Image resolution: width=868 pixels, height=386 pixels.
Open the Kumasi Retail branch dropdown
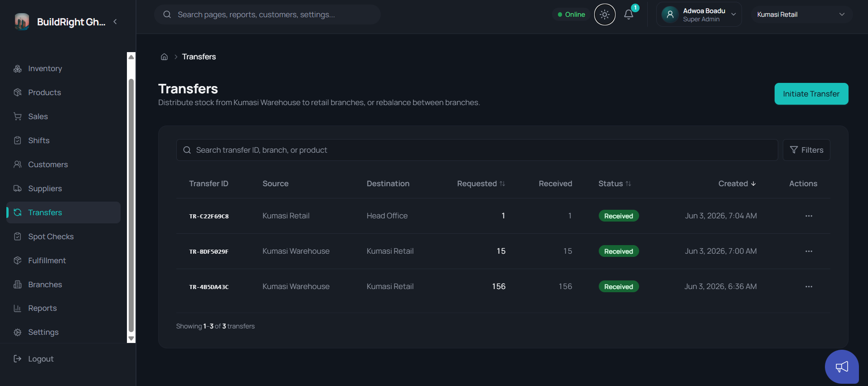click(x=801, y=14)
